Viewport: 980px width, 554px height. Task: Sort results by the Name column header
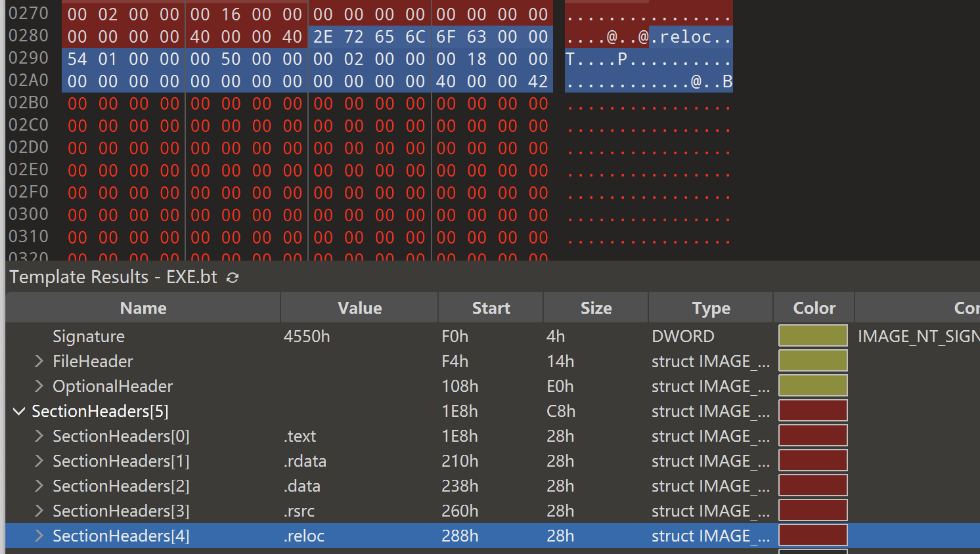[143, 308]
